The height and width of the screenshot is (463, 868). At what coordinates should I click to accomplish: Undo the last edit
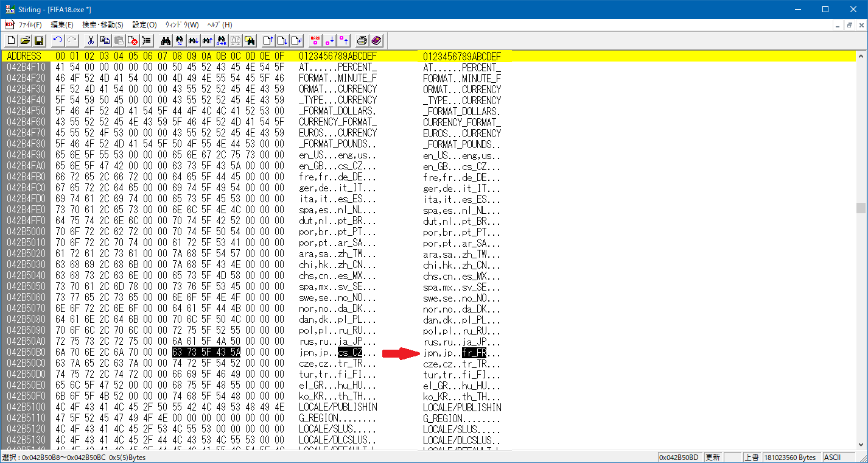click(x=58, y=41)
